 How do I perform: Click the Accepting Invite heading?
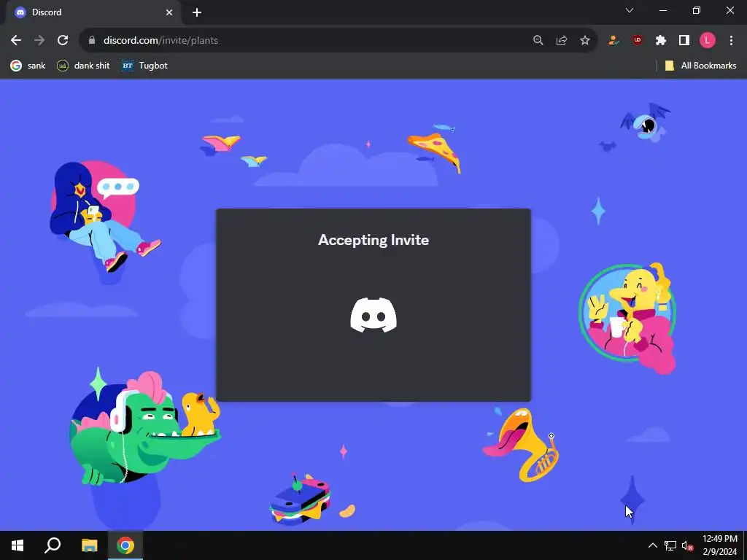click(x=373, y=239)
